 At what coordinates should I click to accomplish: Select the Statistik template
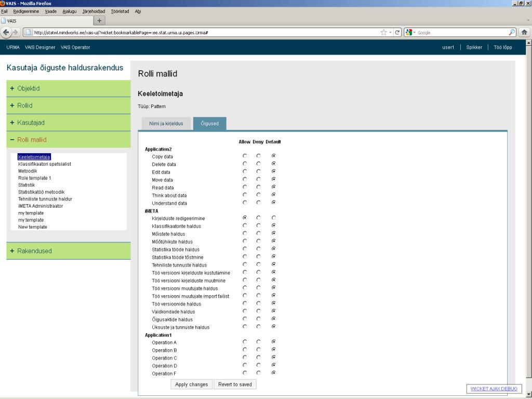[x=26, y=185]
